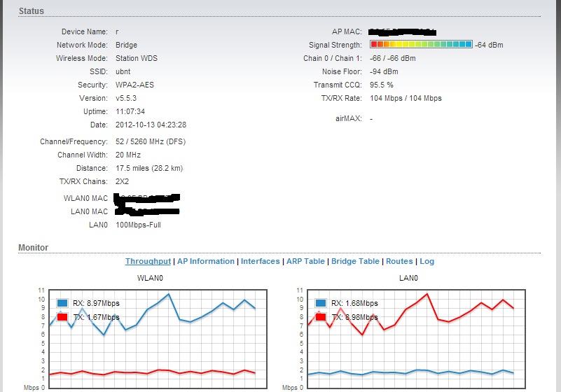The image size is (561, 392).
Task: Click the Channel Width value 20 MHz
Action: click(x=128, y=155)
